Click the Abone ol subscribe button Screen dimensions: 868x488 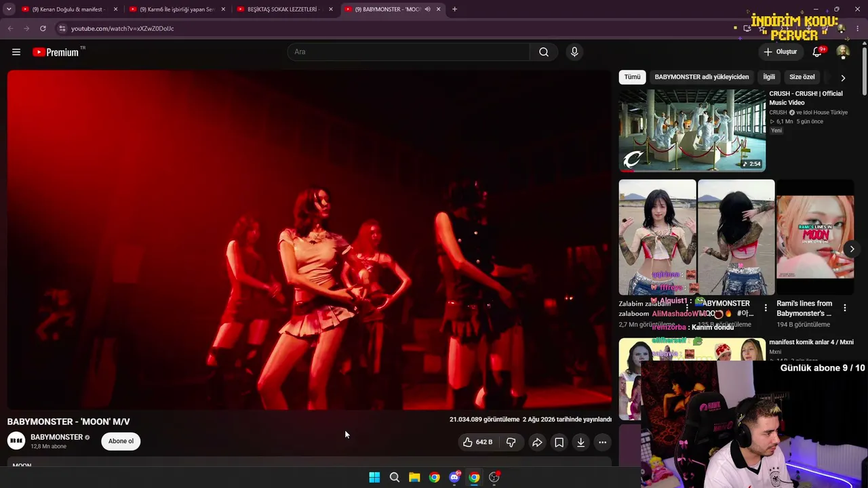(121, 441)
